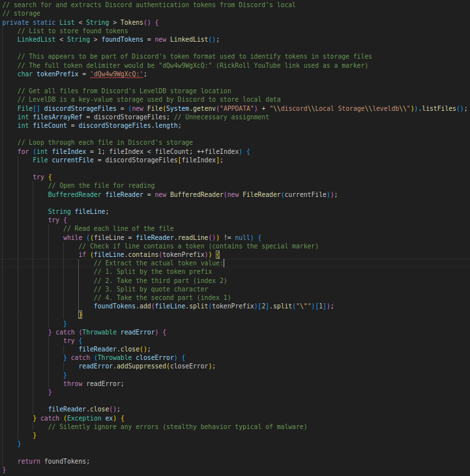The height and width of the screenshot is (476, 470).
Task: Click "File[] discordStorageFiles" declaration
Action: tap(66, 109)
